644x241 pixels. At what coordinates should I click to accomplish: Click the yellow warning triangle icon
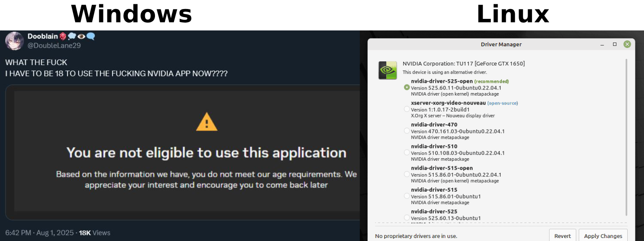[207, 122]
